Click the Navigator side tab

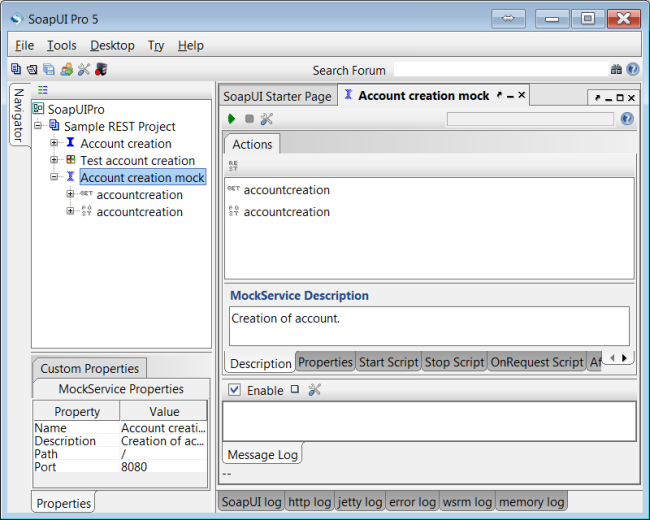[19, 115]
